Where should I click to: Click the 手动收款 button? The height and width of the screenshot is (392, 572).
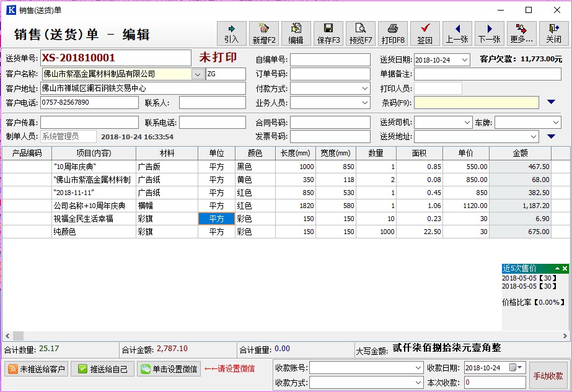pos(548,376)
